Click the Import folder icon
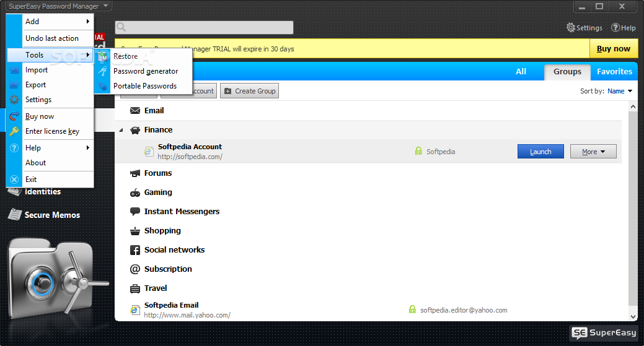Screen dimensions: 644x346 (14, 70)
